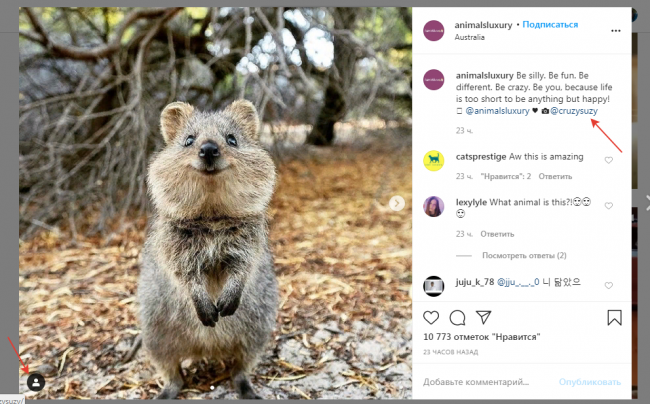View the 10 773 likes list

(x=475, y=340)
